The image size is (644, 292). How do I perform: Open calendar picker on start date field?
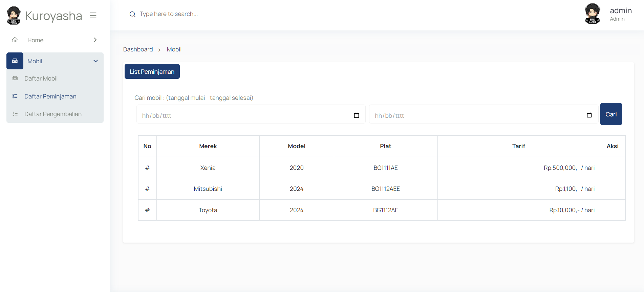(356, 115)
